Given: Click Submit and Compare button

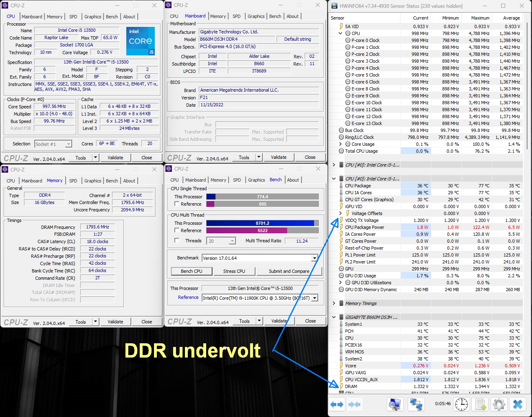Looking at the screenshot, I should (x=289, y=271).
